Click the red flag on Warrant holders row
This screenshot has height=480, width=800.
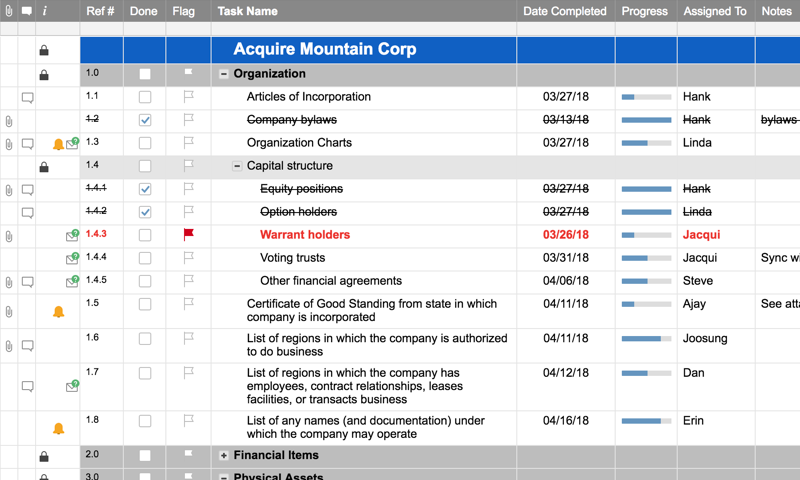coord(188,235)
